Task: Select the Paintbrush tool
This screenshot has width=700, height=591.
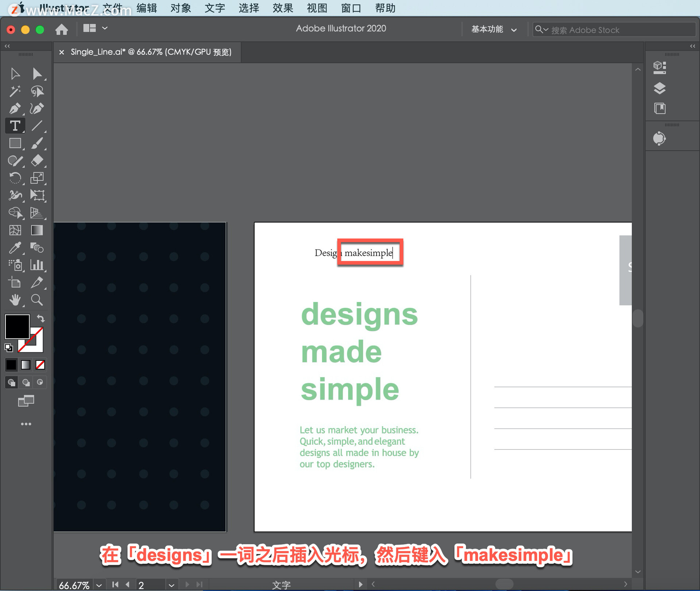Action: [37, 143]
